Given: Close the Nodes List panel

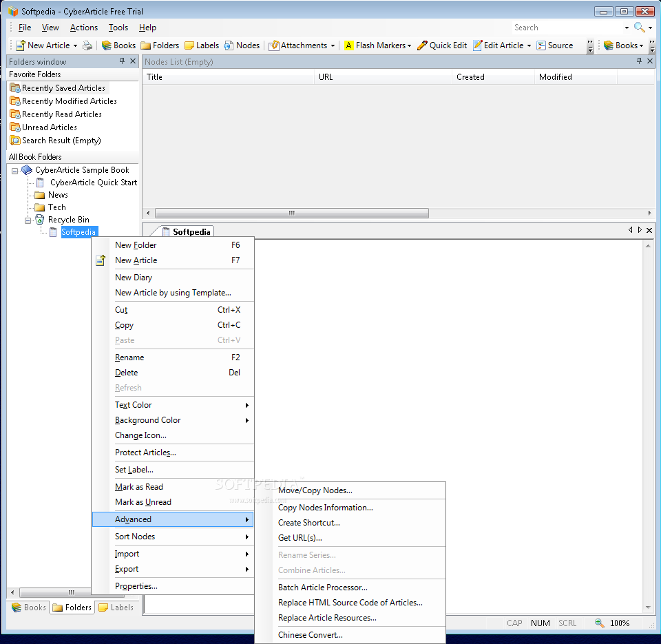Looking at the screenshot, I should click(650, 61).
